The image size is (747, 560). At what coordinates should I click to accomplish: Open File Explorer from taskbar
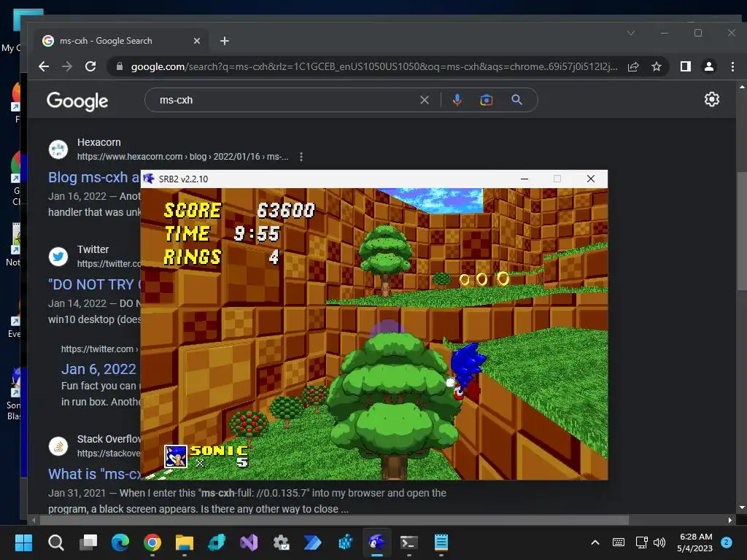[x=185, y=542]
